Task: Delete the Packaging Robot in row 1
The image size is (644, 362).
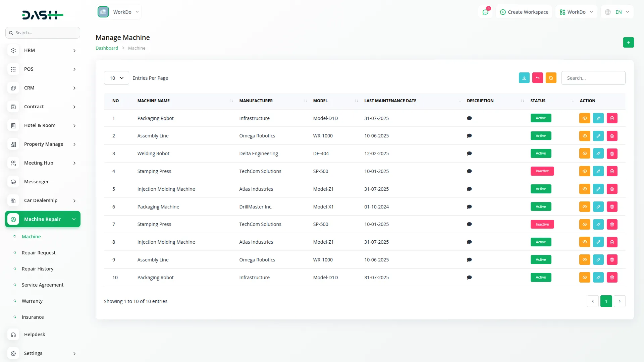Action: [612, 118]
